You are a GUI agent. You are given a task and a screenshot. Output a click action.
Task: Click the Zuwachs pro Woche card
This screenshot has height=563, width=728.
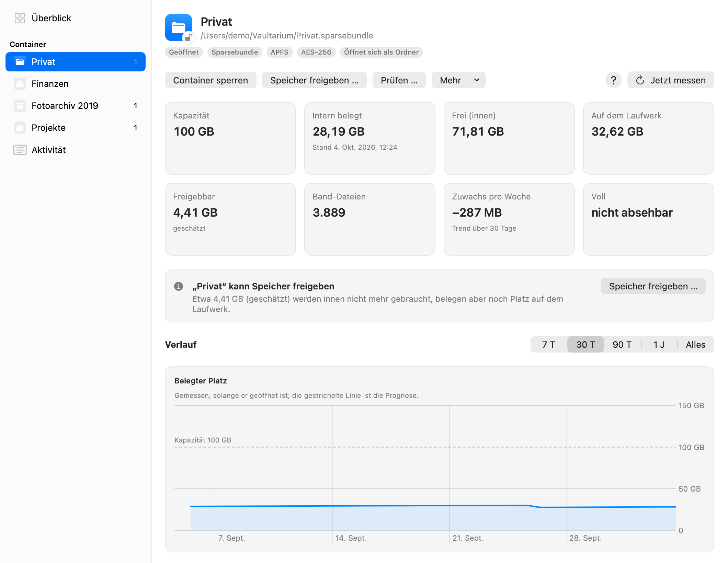509,219
